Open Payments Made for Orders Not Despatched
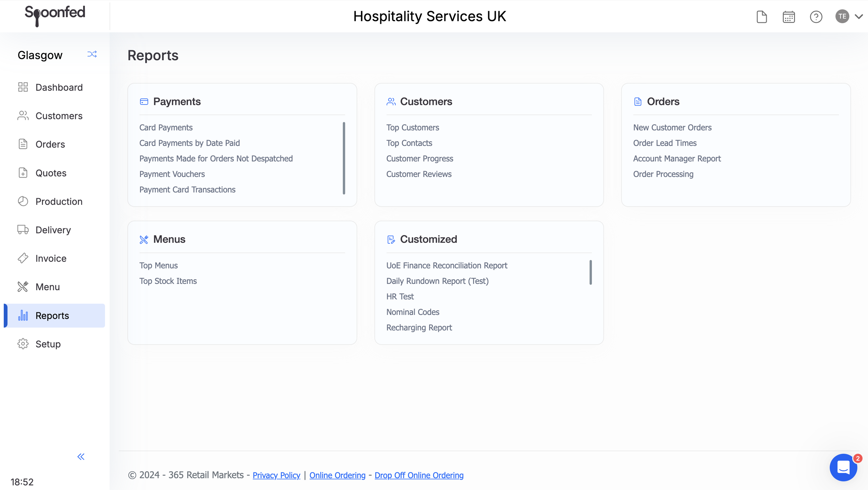The height and width of the screenshot is (490, 868). click(x=216, y=158)
